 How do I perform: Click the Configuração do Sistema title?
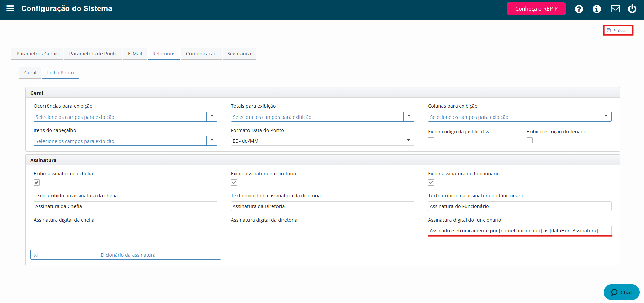[67, 8]
